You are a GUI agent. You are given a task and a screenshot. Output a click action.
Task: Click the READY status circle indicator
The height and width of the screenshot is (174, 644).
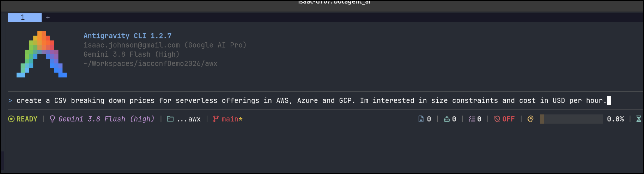[x=11, y=119]
